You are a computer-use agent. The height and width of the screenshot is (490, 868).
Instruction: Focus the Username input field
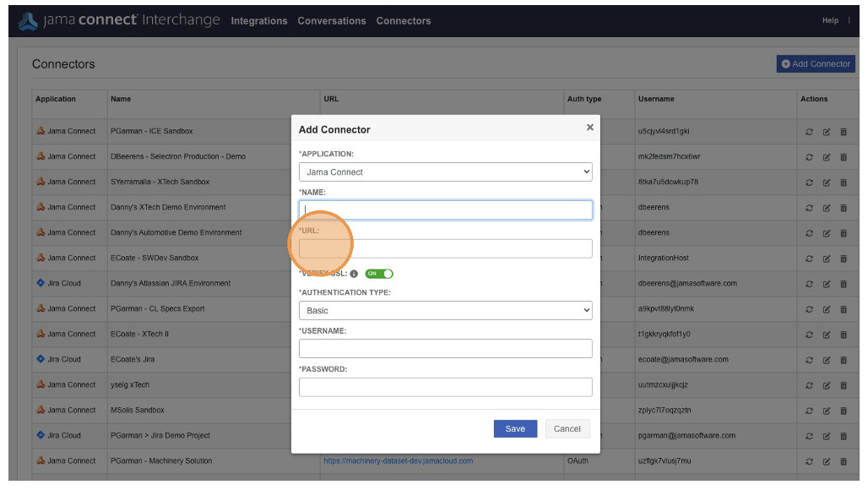pyautogui.click(x=446, y=348)
